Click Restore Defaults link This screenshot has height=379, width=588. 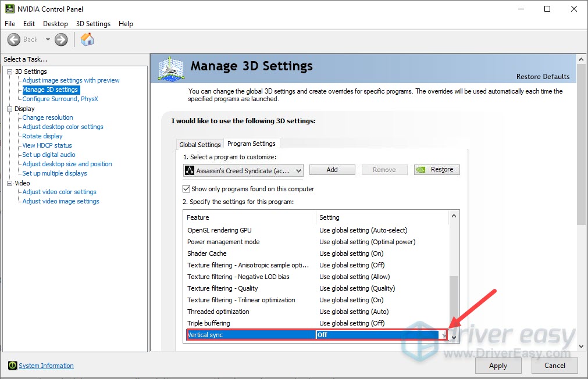543,77
